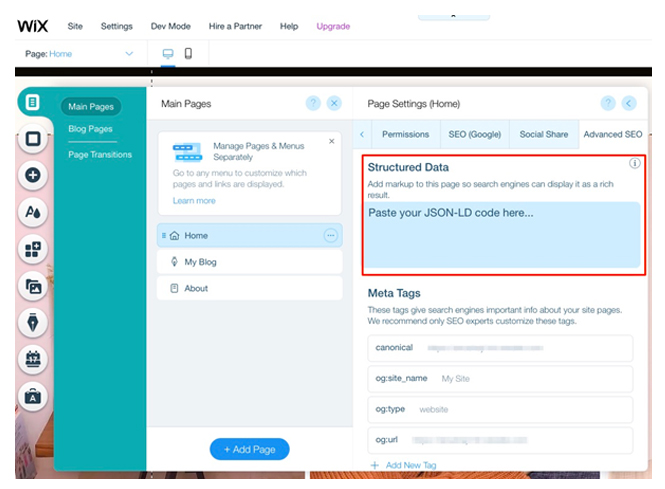This screenshot has height=489, width=665.
Task: Open the Home page more options icon
Action: click(330, 235)
